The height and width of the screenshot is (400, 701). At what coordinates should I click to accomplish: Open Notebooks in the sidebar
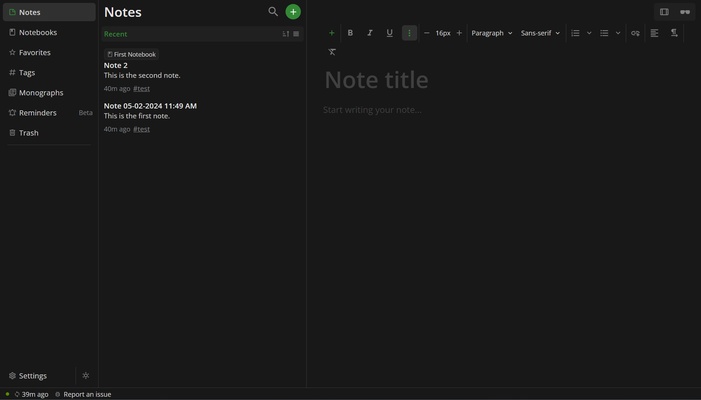click(49, 32)
